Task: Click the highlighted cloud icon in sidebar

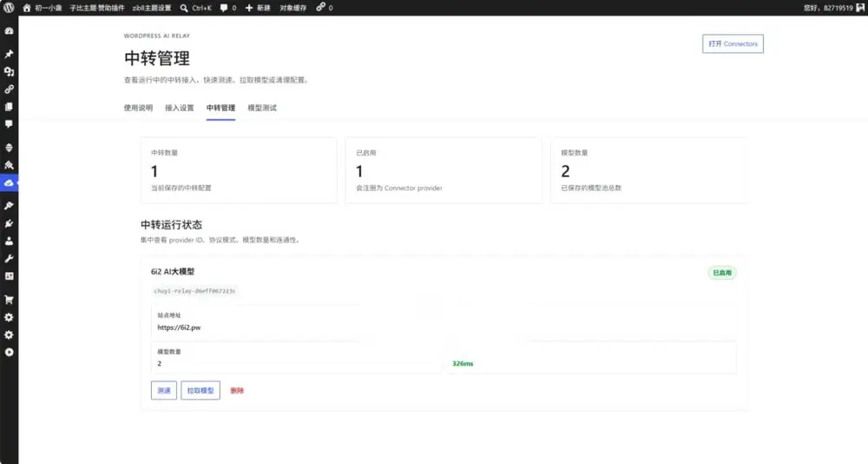Action: (x=9, y=182)
